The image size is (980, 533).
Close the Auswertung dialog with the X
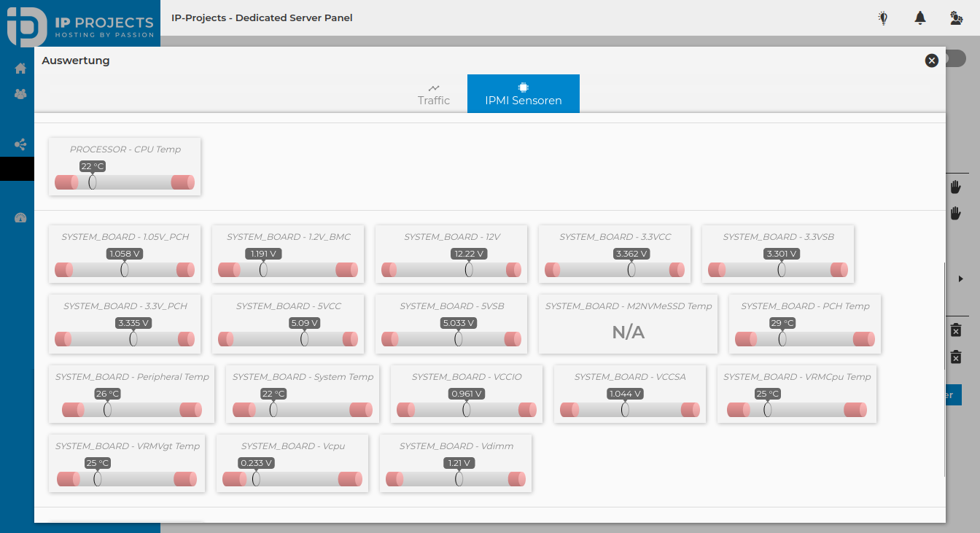[931, 61]
